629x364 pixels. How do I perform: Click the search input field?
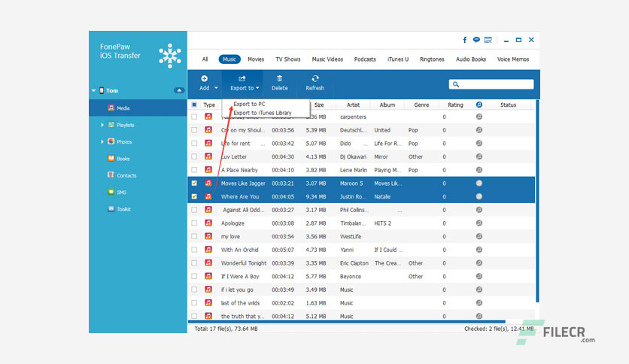[x=491, y=84]
